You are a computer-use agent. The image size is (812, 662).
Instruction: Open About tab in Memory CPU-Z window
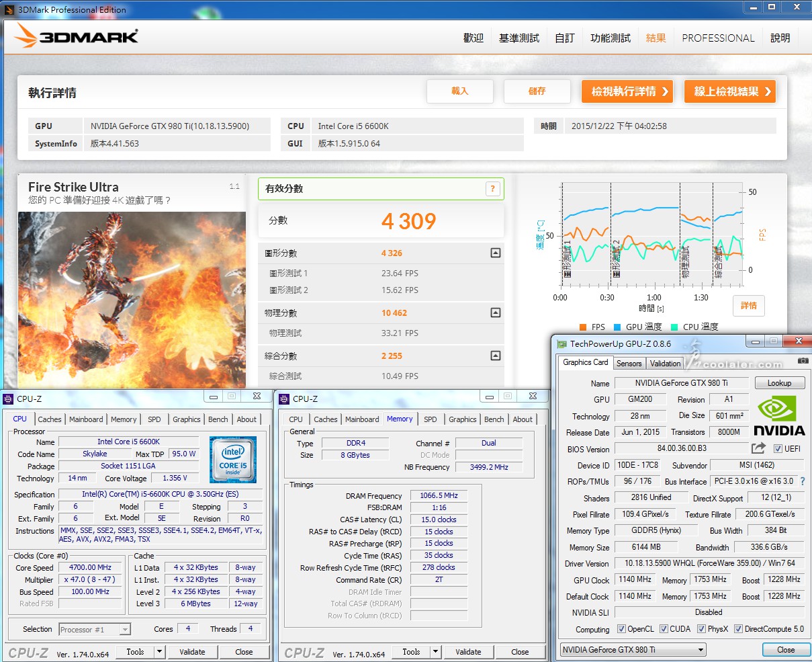(523, 419)
